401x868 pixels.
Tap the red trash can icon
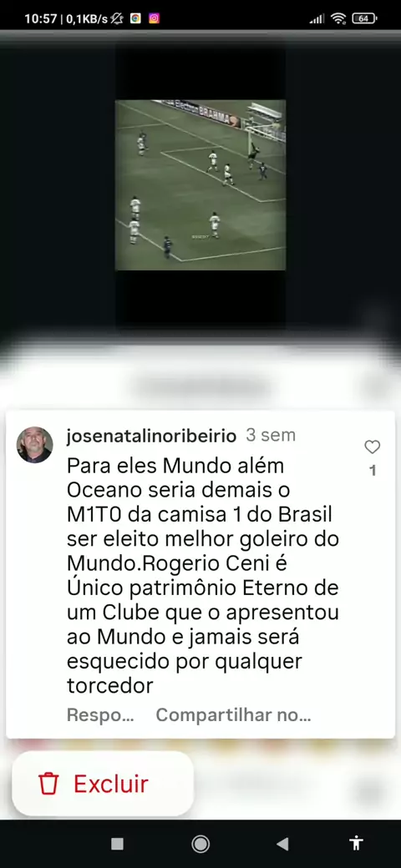48,784
